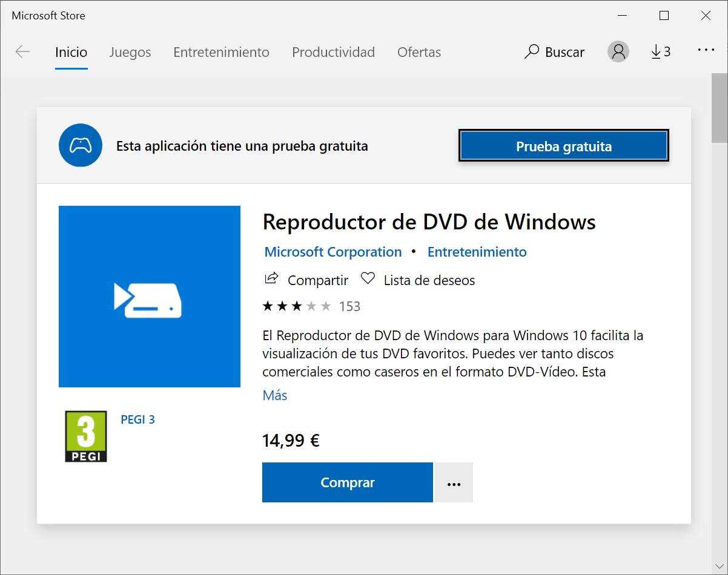728x575 pixels.
Task: Click the PEGI 3 rating badge
Action: click(x=86, y=436)
